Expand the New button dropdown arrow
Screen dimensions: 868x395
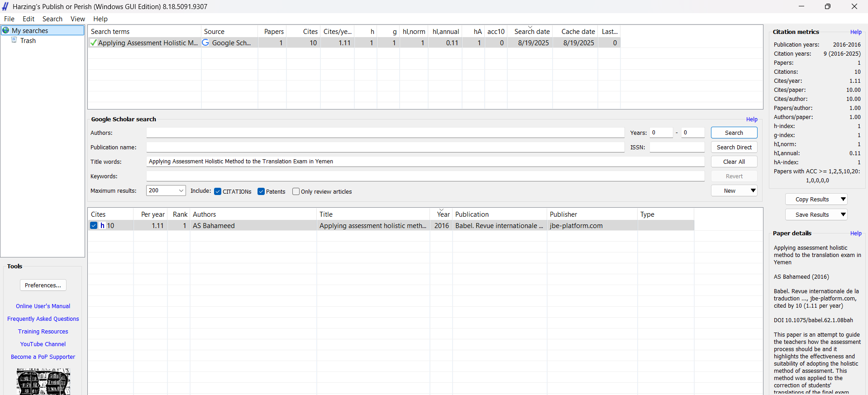pyautogui.click(x=753, y=190)
